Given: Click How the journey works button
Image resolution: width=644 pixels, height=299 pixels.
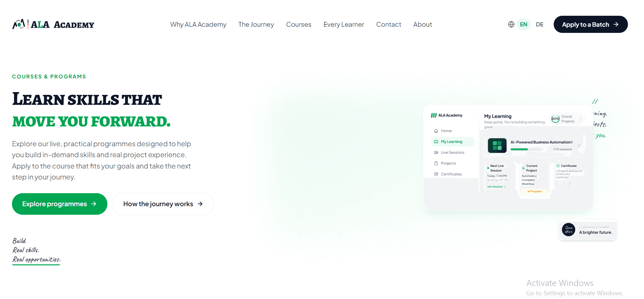Looking at the screenshot, I should click(163, 204).
